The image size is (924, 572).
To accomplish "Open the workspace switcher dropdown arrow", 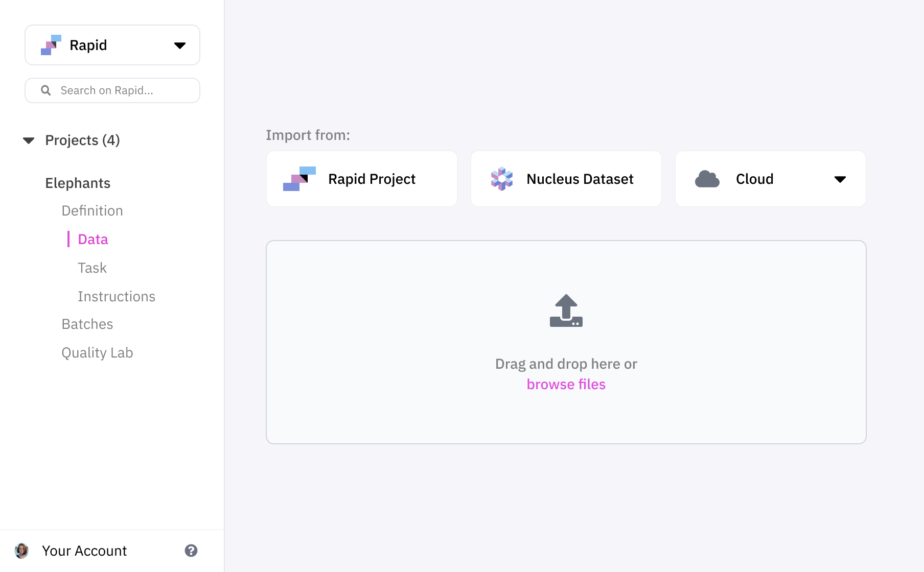I will [179, 45].
